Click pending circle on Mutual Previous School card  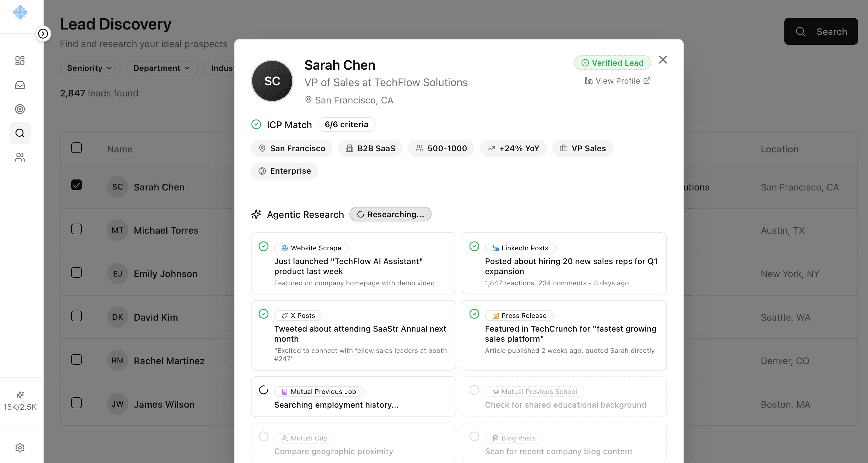(474, 390)
